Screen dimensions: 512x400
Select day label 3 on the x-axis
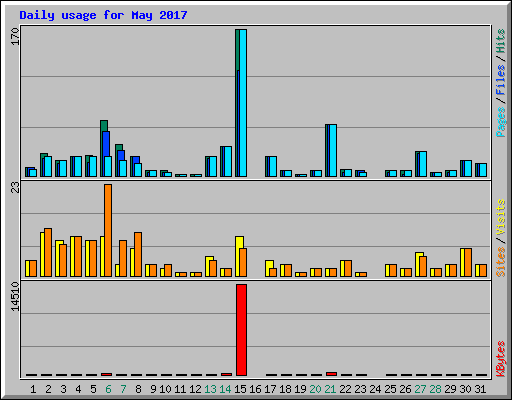coord(63,389)
